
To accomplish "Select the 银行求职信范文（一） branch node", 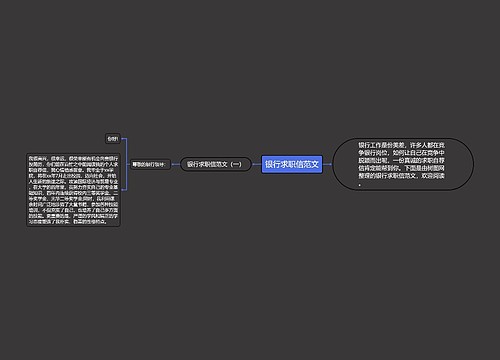I will click(x=215, y=164).
